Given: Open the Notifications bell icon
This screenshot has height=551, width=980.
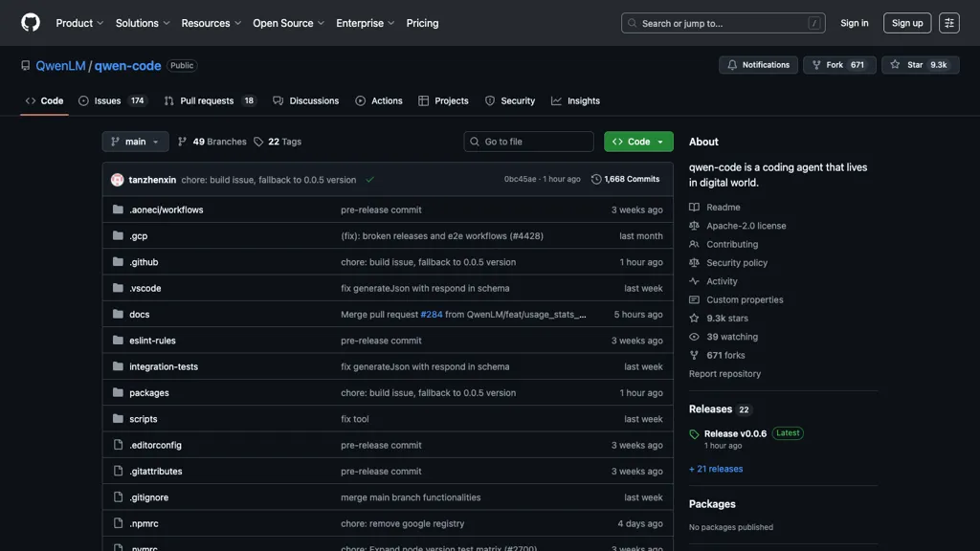Looking at the screenshot, I should click(731, 65).
